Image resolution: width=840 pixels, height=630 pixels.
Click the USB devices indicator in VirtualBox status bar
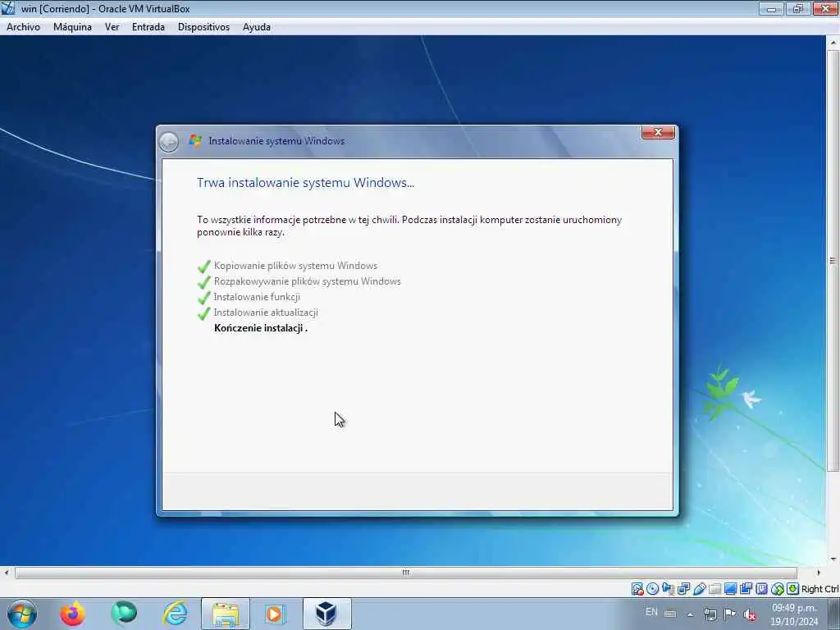[x=699, y=589]
